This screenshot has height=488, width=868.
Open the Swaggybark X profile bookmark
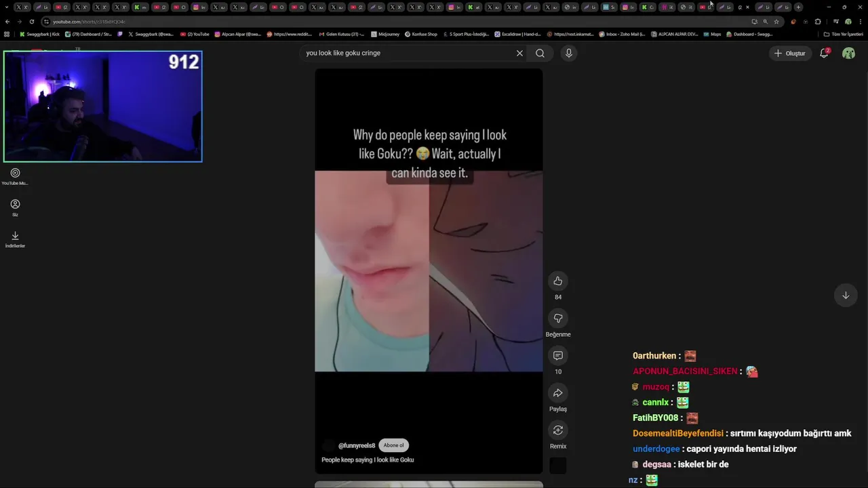coord(151,34)
